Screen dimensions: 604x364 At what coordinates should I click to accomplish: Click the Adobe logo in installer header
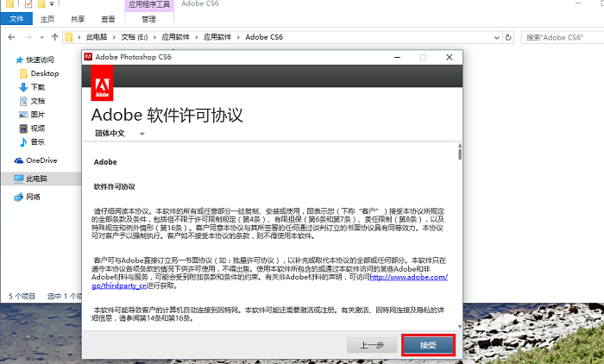[102, 83]
